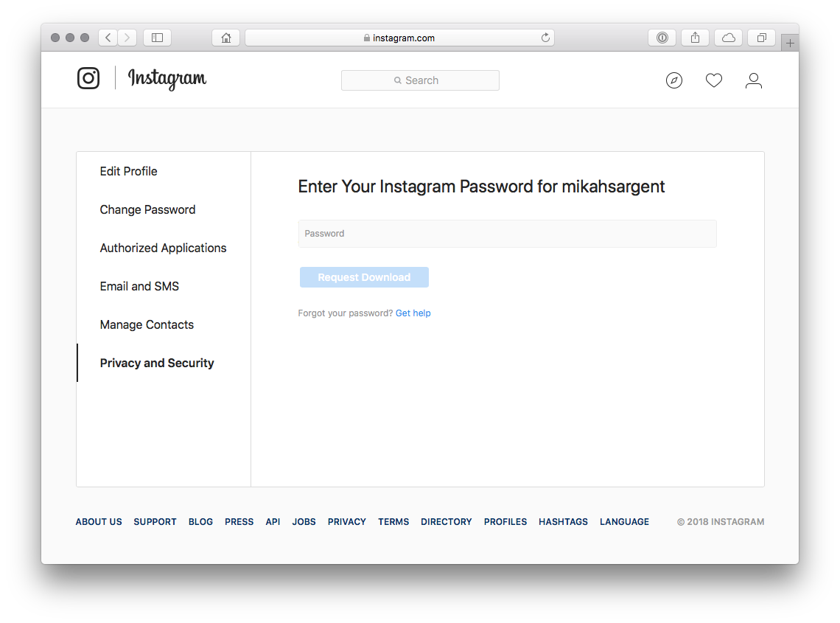Image resolution: width=840 pixels, height=623 pixels.
Task: Go to the profile person icon
Action: point(753,80)
